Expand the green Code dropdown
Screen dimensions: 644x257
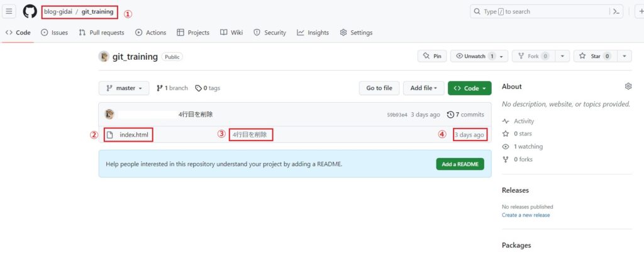pyautogui.click(x=469, y=88)
